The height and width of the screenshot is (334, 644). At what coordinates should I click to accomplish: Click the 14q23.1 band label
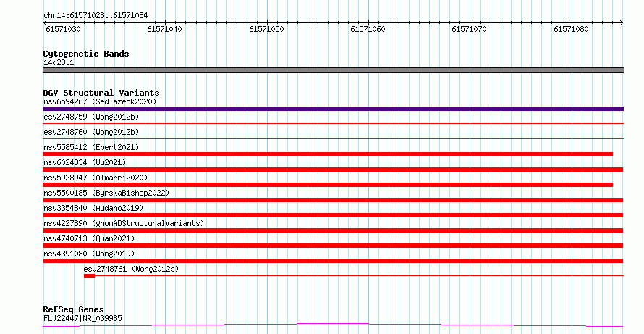tap(59, 63)
